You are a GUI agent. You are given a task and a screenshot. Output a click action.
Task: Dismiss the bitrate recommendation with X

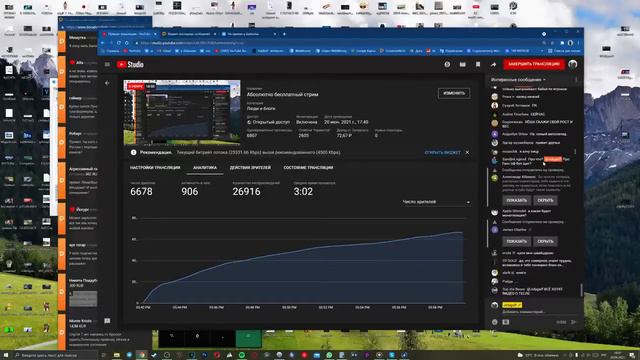pos(467,152)
